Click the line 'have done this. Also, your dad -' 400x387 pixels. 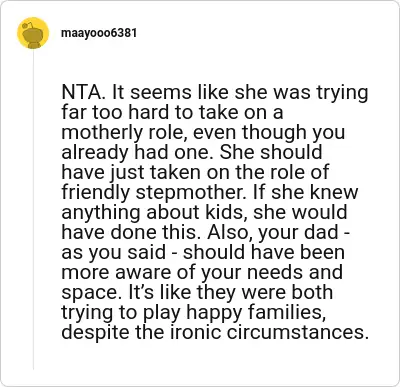click(206, 232)
